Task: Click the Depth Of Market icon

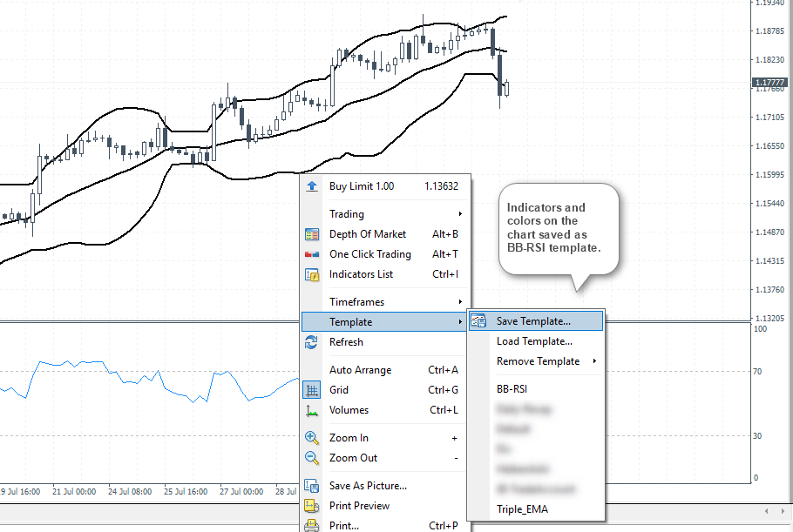Action: pyautogui.click(x=312, y=234)
